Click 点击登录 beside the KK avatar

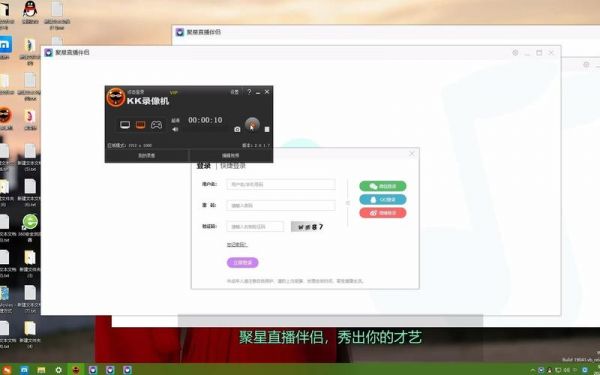point(136,92)
